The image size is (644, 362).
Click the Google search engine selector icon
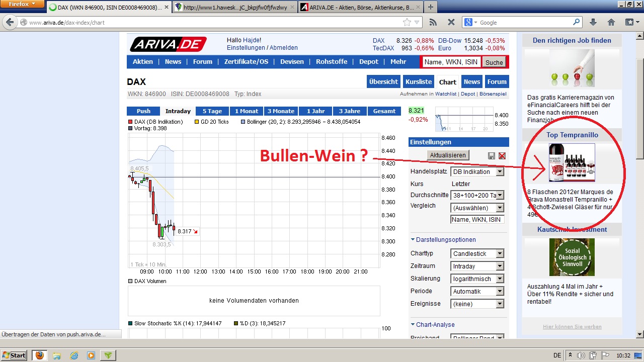click(x=470, y=22)
